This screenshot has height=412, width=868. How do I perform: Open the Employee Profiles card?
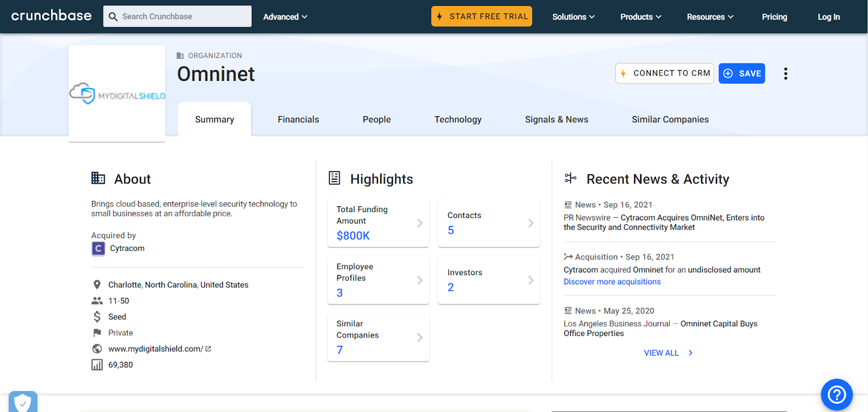click(378, 280)
